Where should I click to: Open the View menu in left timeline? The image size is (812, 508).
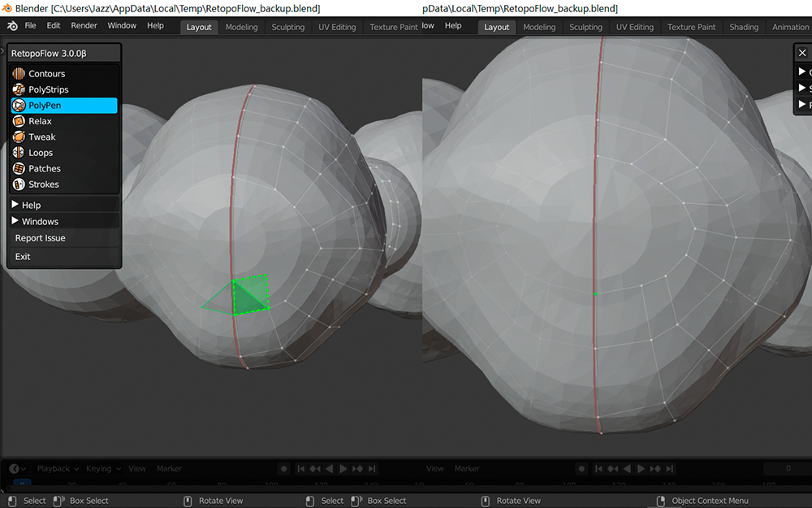[137, 469]
